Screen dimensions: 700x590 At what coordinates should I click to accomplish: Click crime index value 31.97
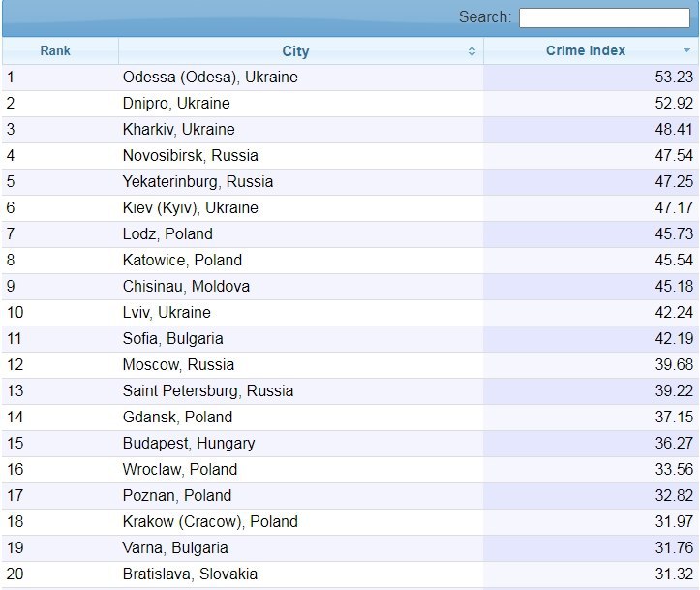(674, 522)
